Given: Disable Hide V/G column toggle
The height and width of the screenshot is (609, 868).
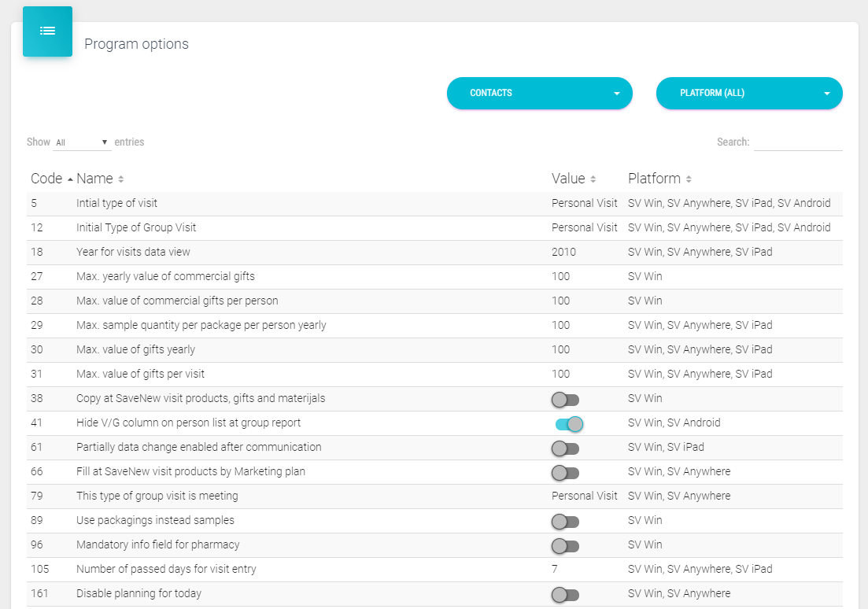Looking at the screenshot, I should pos(568,424).
